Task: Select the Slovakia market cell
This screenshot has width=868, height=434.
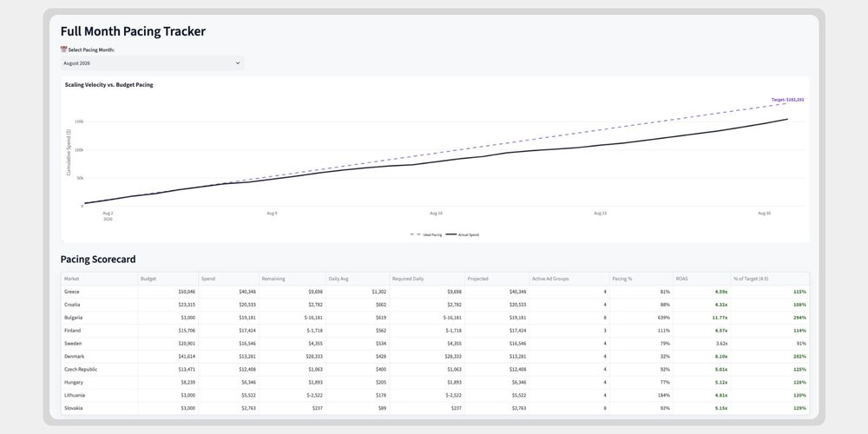Action: point(99,408)
